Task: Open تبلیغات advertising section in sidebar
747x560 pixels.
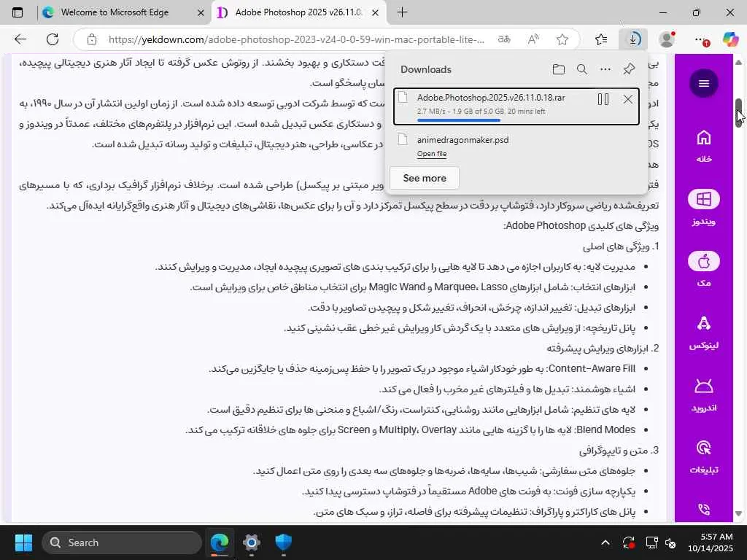Action: click(x=704, y=457)
